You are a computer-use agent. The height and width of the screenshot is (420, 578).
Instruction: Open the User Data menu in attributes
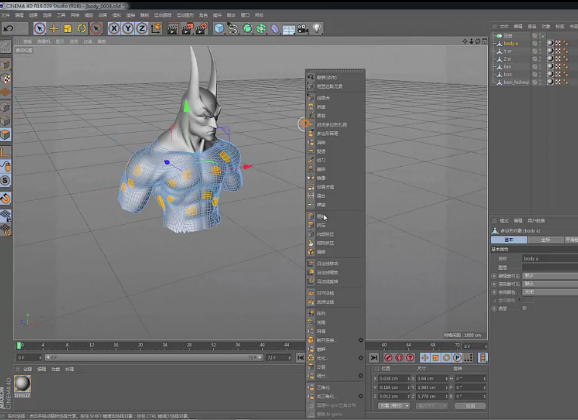coord(536,221)
